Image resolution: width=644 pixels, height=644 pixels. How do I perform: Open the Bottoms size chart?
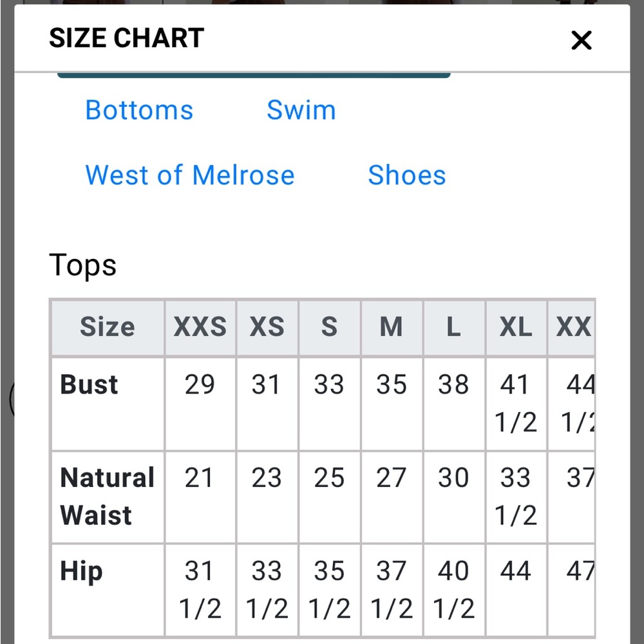(139, 110)
